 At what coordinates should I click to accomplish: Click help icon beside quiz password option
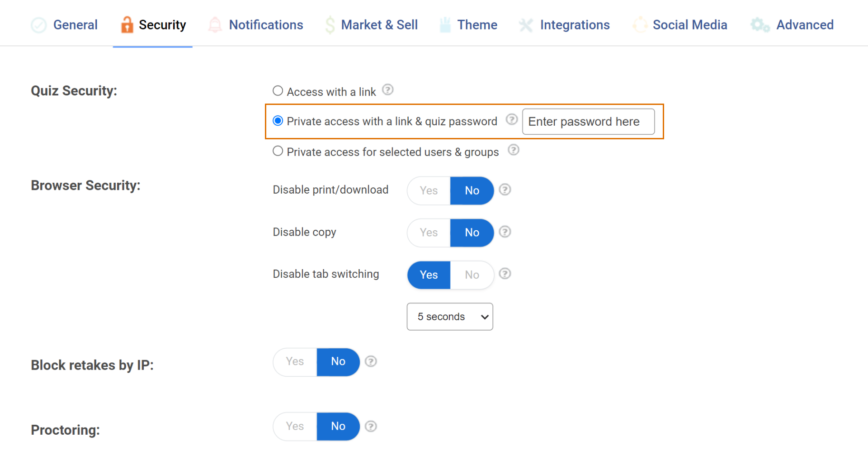[x=511, y=119]
